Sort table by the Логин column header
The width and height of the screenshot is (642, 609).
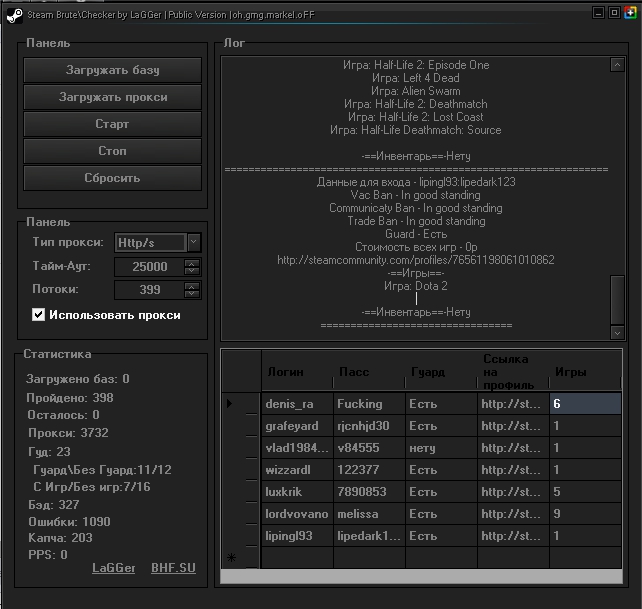coord(297,372)
